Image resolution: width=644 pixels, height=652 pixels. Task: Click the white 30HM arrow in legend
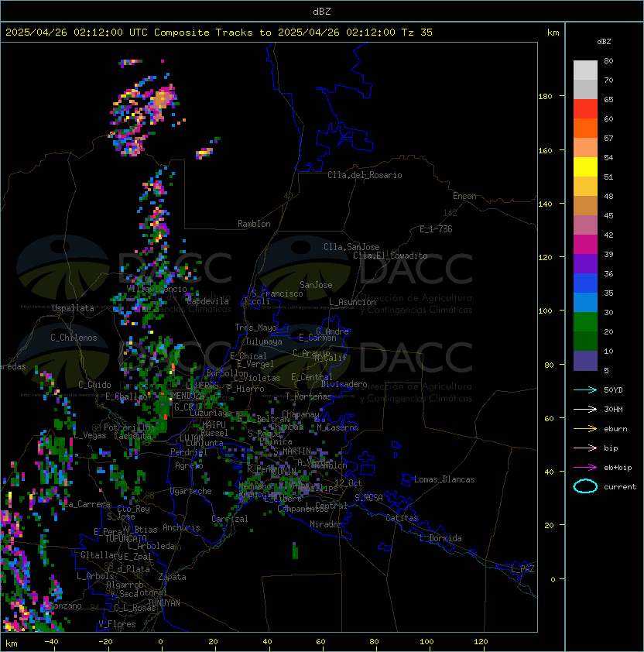585,409
